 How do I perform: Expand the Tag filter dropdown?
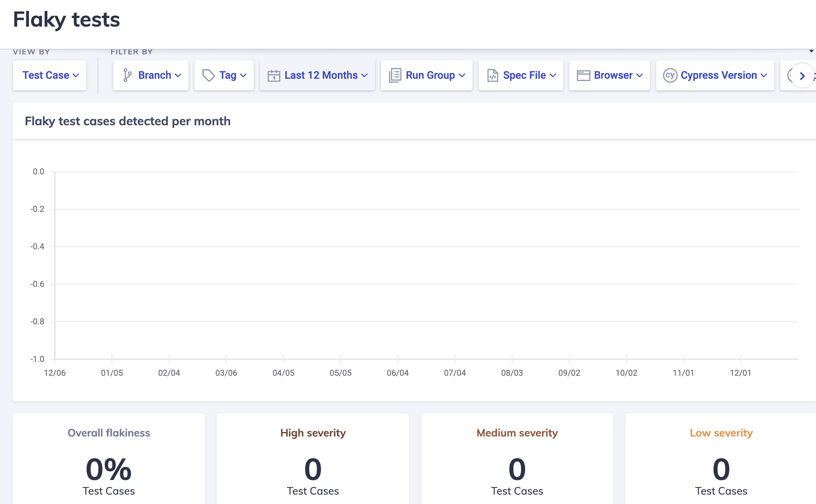tap(224, 75)
